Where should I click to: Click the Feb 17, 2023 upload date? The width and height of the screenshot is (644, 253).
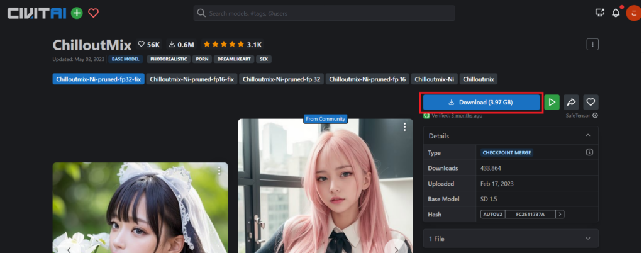(497, 184)
